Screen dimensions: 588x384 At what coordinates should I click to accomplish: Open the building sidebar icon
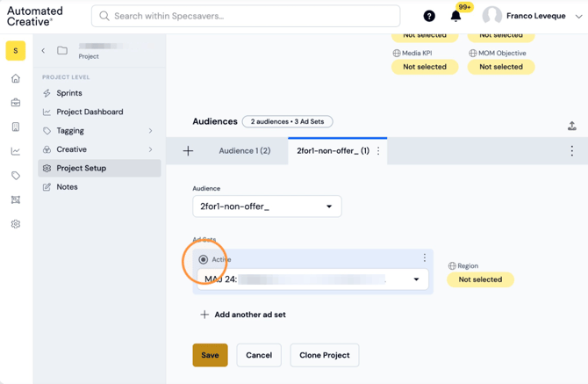16,127
